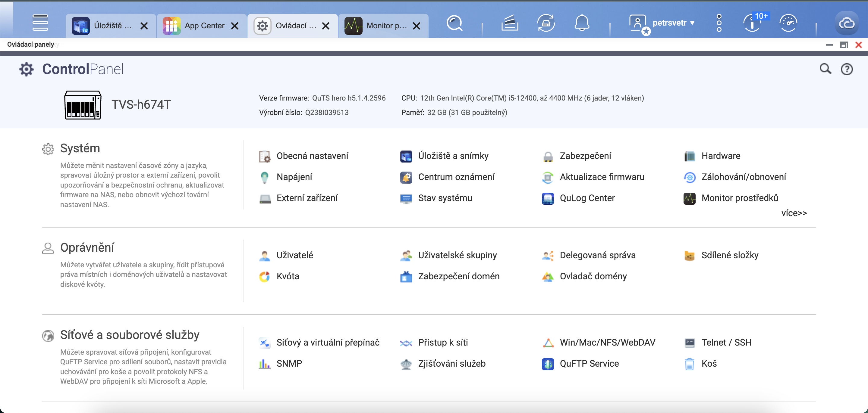The width and height of the screenshot is (868, 413).
Task: Open Napájení power settings
Action: [294, 177]
